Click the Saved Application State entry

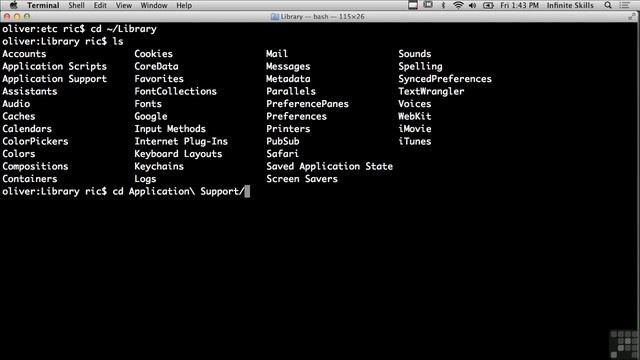point(329,167)
